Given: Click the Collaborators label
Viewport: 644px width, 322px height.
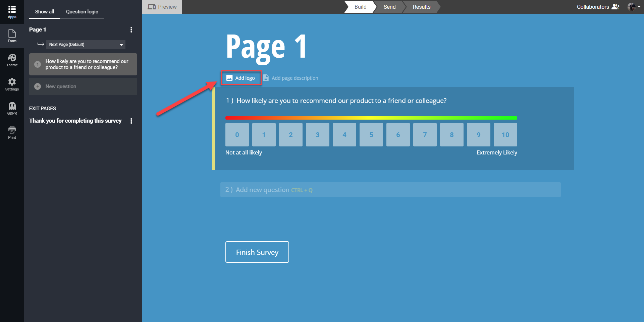Looking at the screenshot, I should coord(593,7).
